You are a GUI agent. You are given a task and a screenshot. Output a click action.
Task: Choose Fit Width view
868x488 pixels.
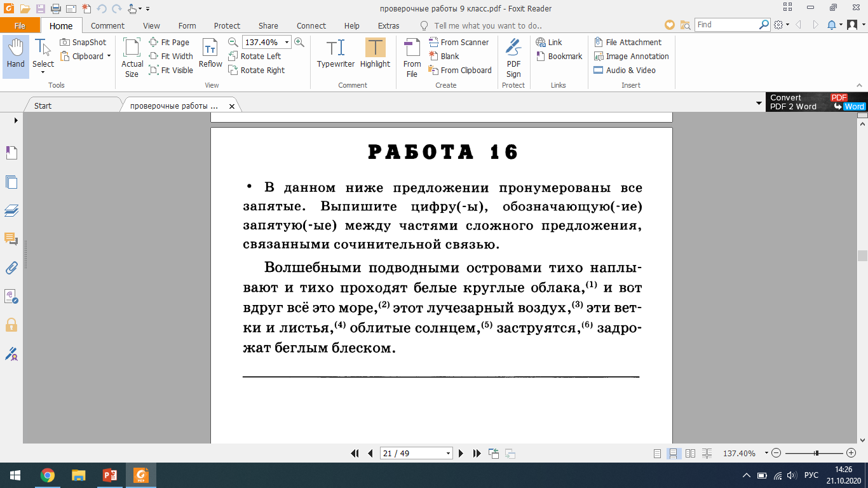point(172,56)
